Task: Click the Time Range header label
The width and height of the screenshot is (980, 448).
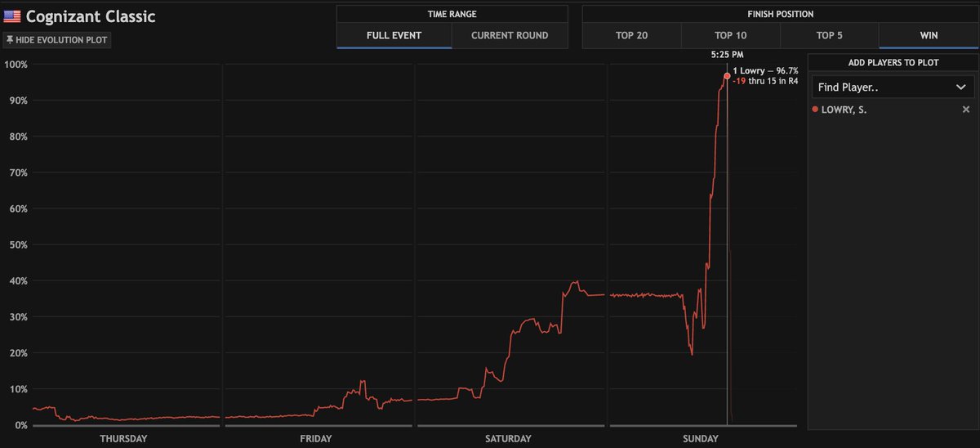Action: coord(452,15)
